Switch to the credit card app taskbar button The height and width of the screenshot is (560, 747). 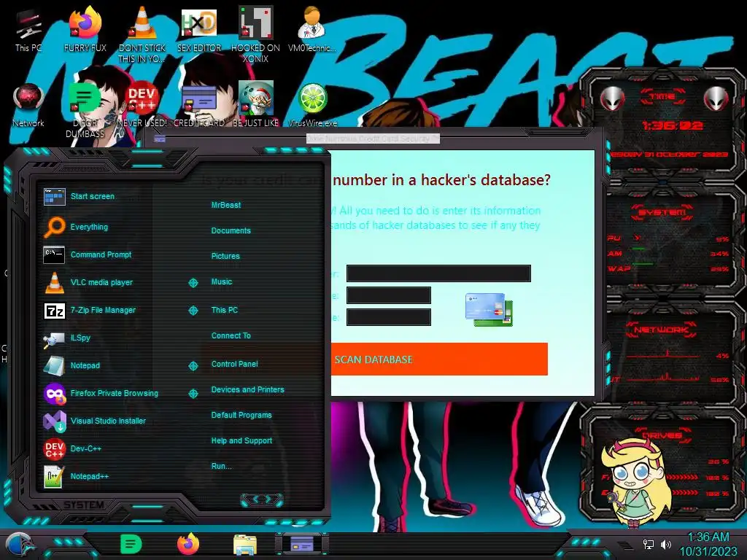click(301, 544)
